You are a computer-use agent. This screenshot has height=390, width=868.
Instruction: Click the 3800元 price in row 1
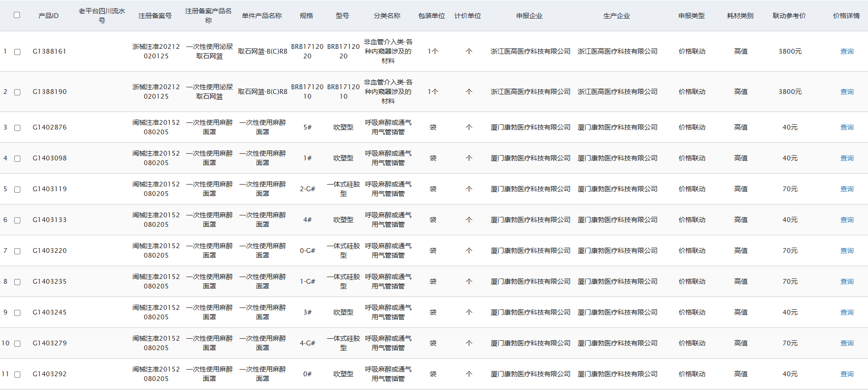click(790, 51)
